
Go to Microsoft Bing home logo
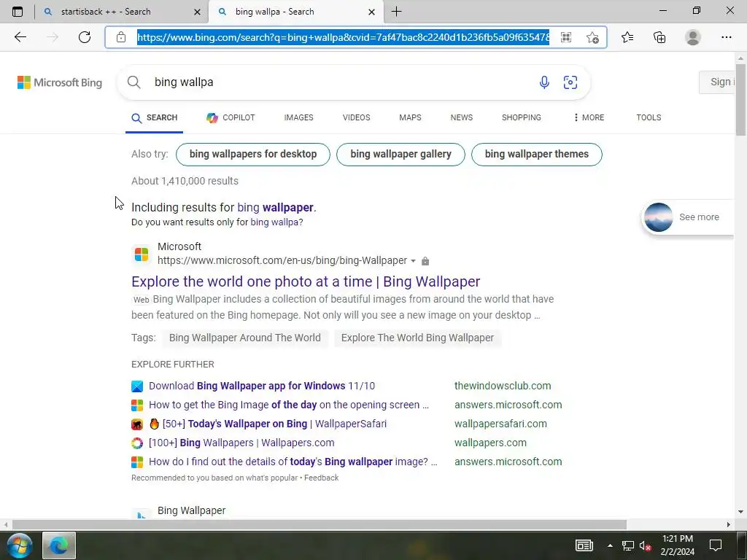click(60, 82)
